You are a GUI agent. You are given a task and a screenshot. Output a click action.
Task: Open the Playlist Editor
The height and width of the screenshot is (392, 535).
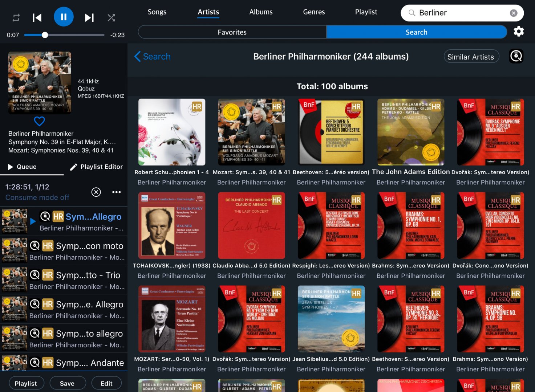click(x=96, y=167)
